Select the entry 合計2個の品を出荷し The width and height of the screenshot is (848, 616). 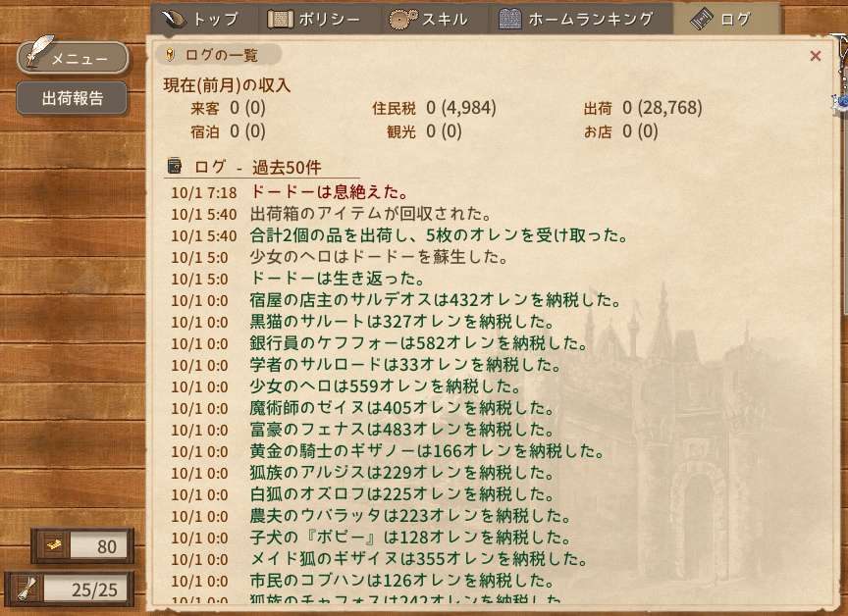(x=439, y=235)
